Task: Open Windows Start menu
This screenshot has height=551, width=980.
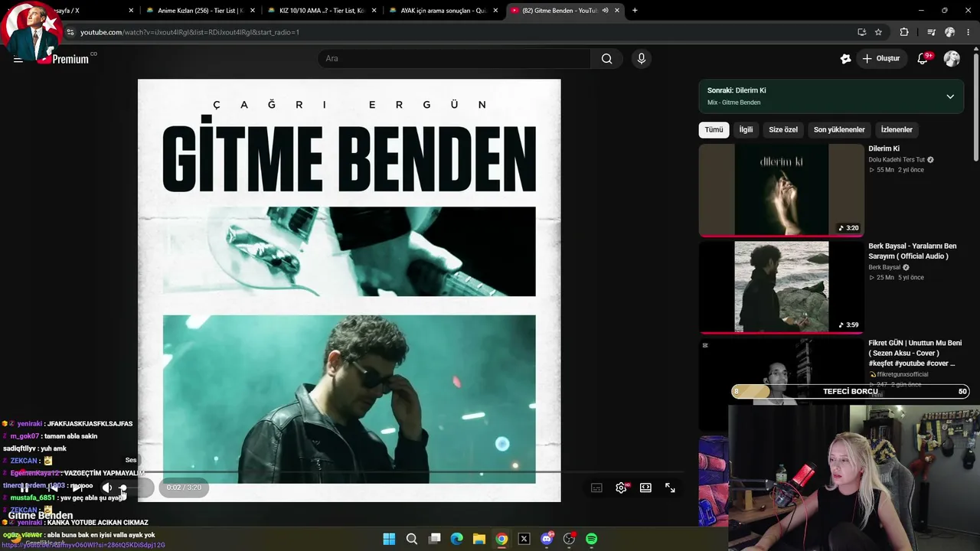Action: (389, 539)
